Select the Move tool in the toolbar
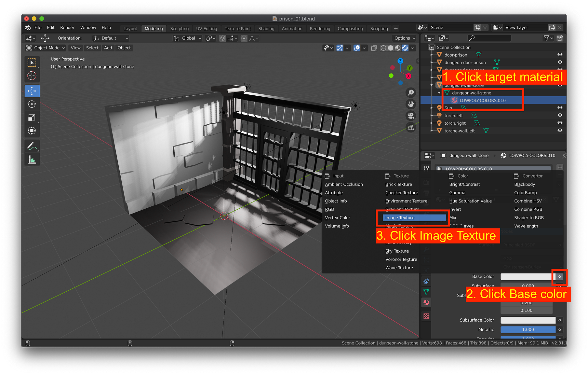This screenshot has width=588, height=375. coord(32,91)
